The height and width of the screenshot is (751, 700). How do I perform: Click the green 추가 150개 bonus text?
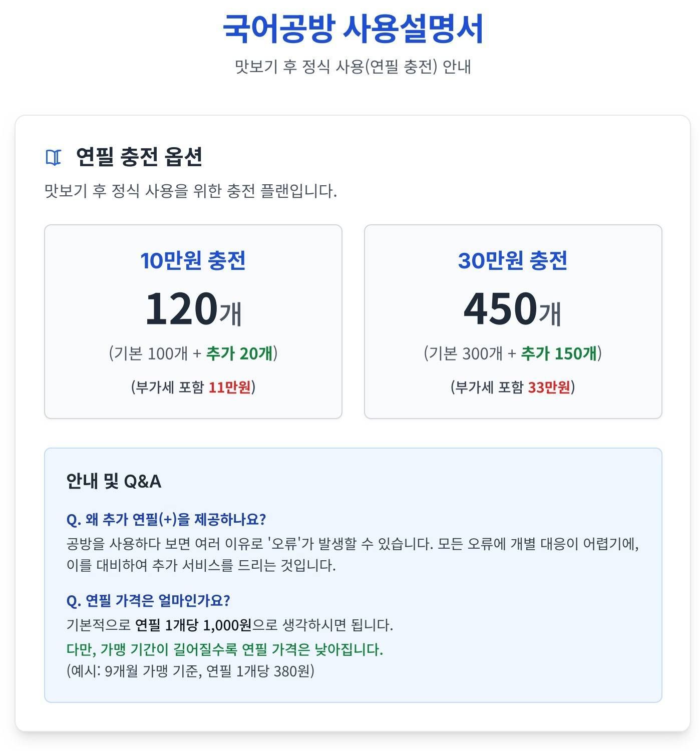coord(559,353)
